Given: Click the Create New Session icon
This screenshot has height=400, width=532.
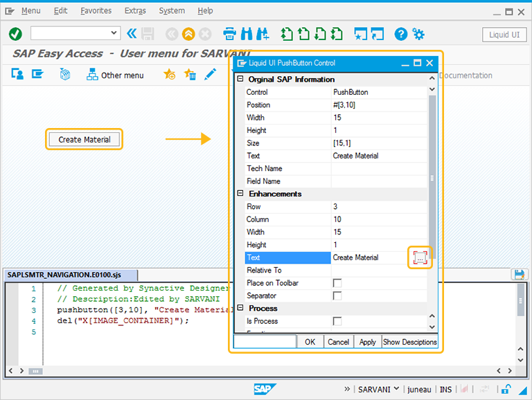Looking at the screenshot, I should [360, 34].
